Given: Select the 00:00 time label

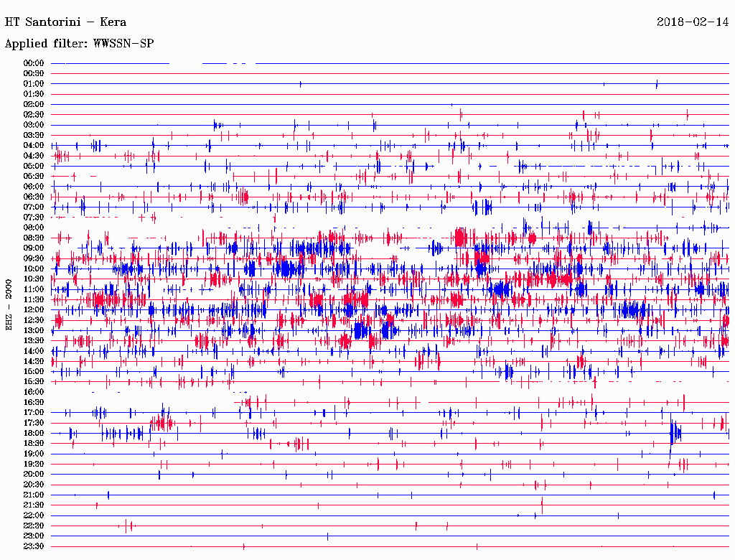Looking at the screenshot, I should [x=34, y=63].
